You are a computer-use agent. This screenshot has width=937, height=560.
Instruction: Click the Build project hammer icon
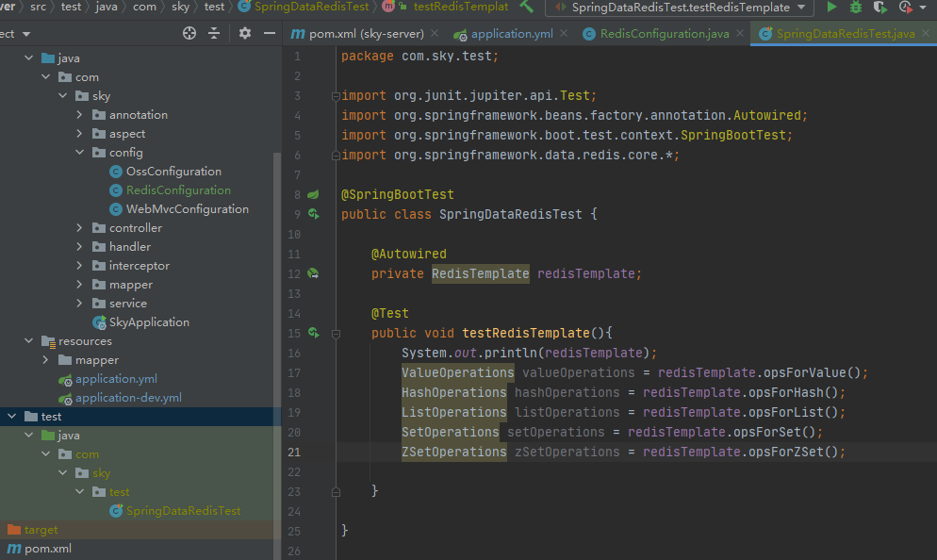[x=526, y=7]
